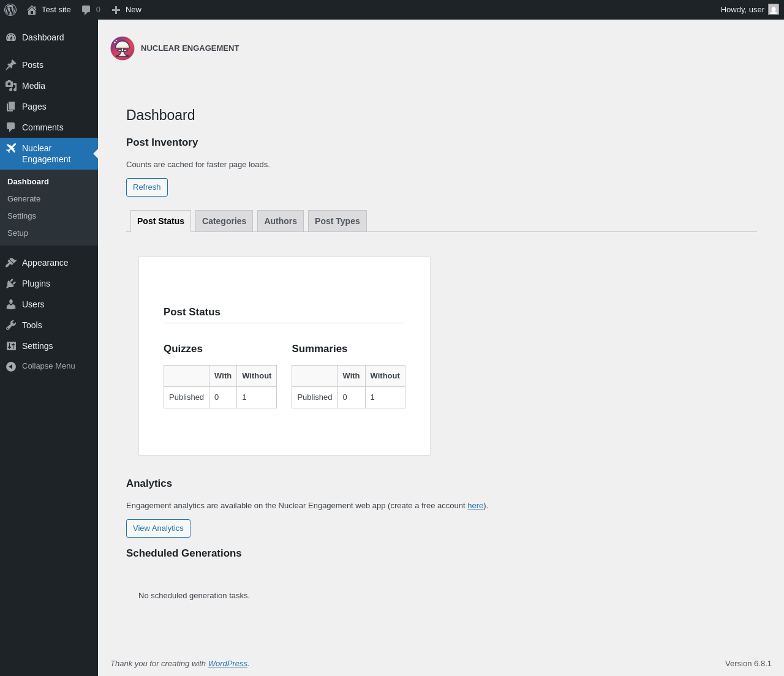This screenshot has height=676, width=784.
Task: Open the Posts menu
Action: [32, 65]
